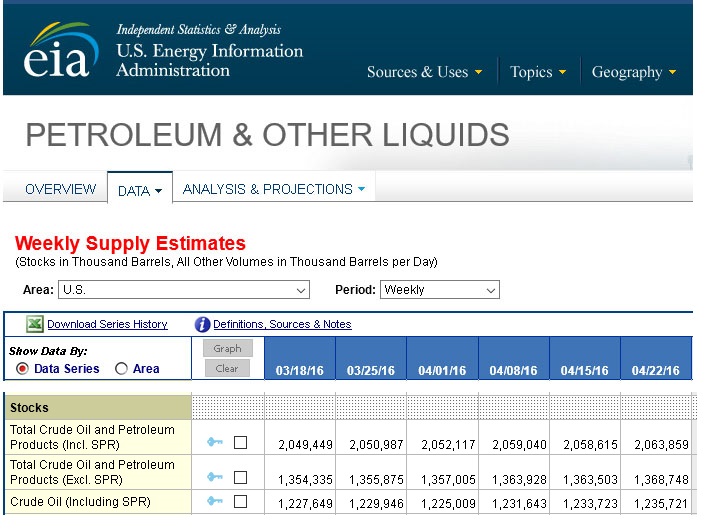Check the Crude Oil (Including SPR) checkbox
This screenshot has width=708, height=529.
240,502
